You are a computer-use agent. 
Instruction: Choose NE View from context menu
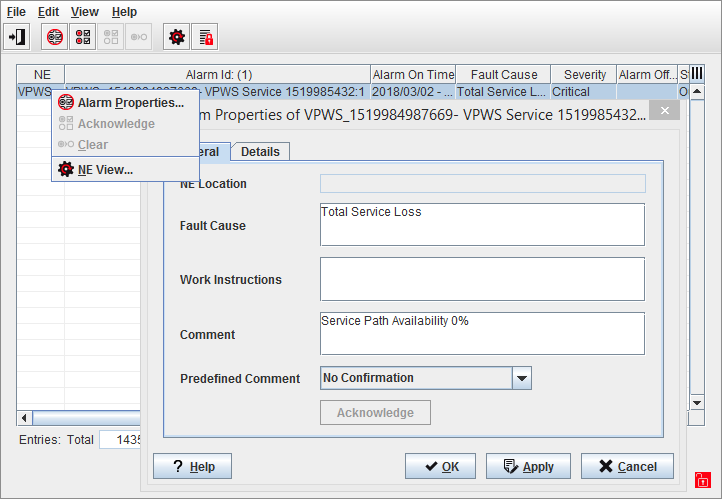[105, 170]
